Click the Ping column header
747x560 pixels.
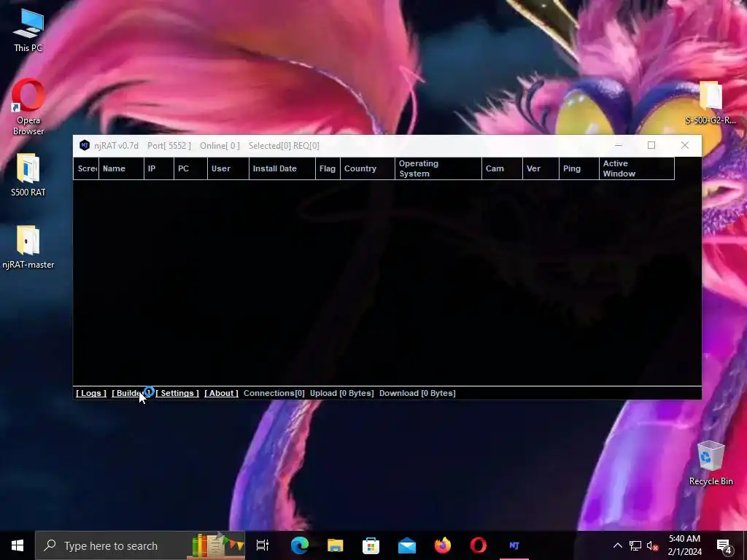point(578,168)
